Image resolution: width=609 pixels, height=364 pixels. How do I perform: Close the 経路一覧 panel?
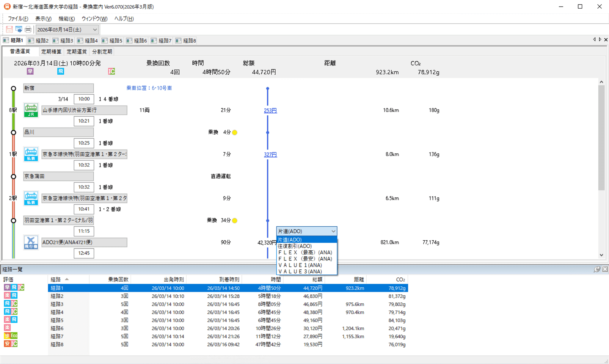[605, 269]
